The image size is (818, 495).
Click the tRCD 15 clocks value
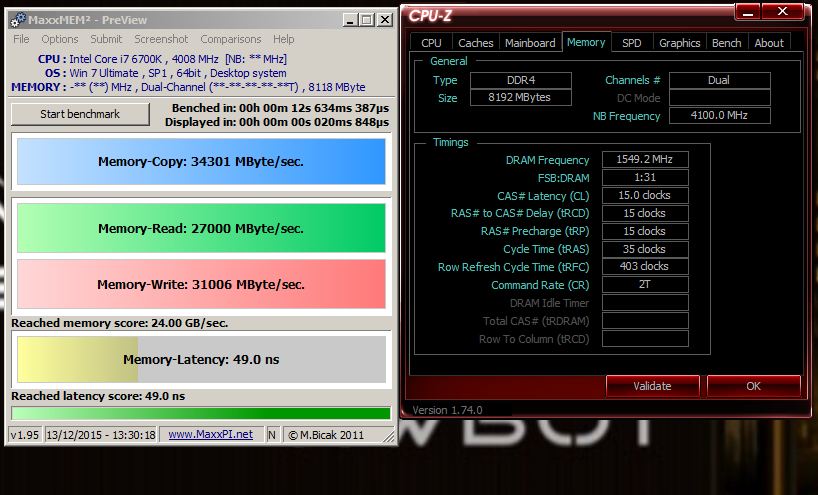pyautogui.click(x=645, y=213)
